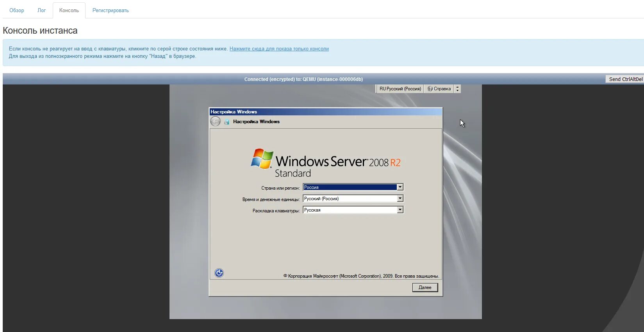Click the Настройка Windows title bar

[326, 112]
